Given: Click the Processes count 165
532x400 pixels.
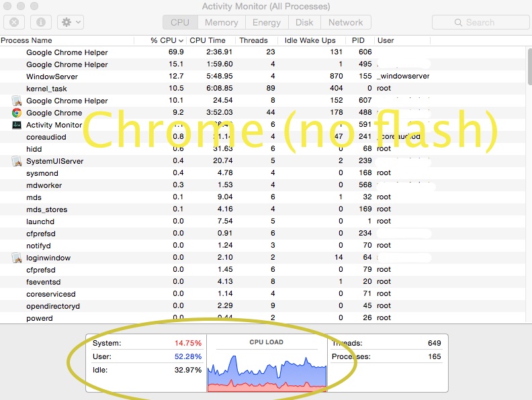Looking at the screenshot, I should 435,356.
